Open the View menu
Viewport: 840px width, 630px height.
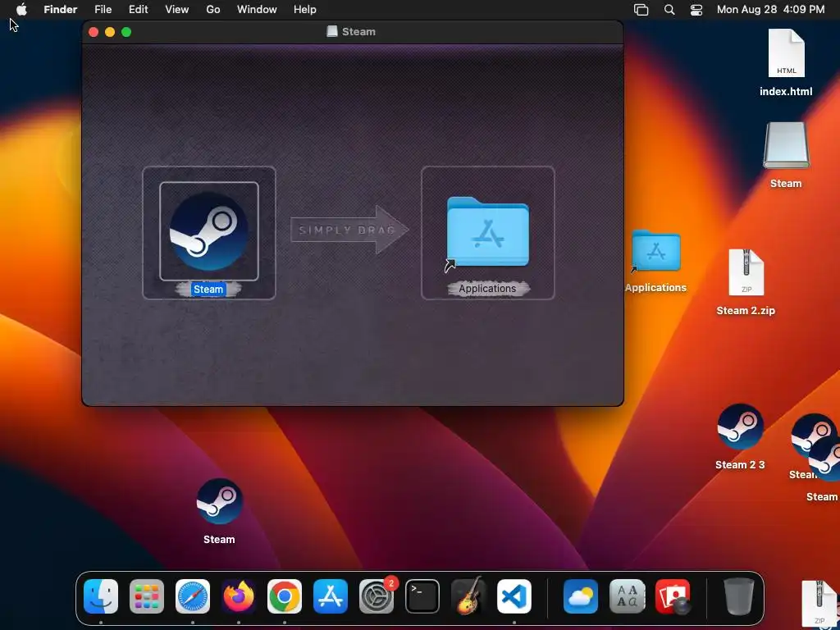pyautogui.click(x=177, y=10)
